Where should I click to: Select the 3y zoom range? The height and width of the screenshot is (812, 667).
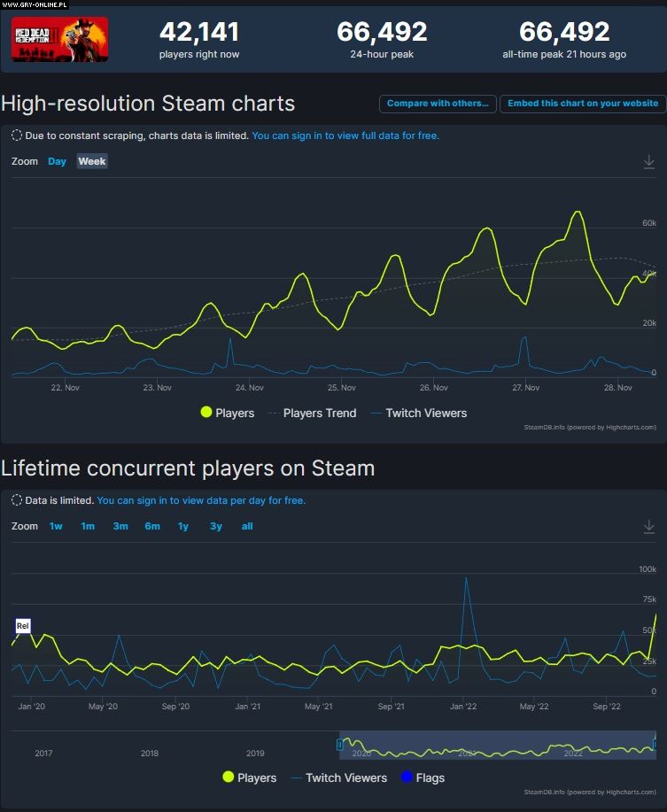[x=216, y=526]
